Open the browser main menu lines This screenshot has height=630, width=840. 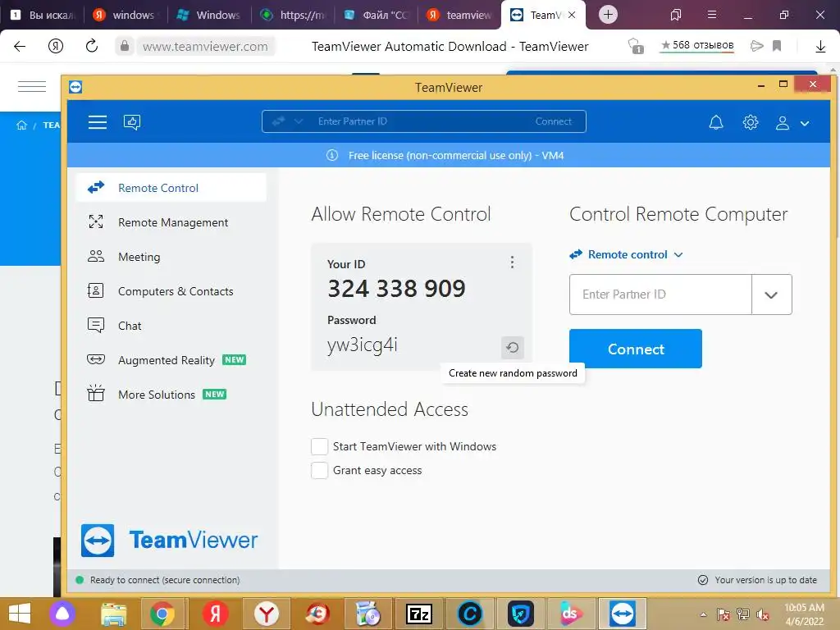click(711, 15)
